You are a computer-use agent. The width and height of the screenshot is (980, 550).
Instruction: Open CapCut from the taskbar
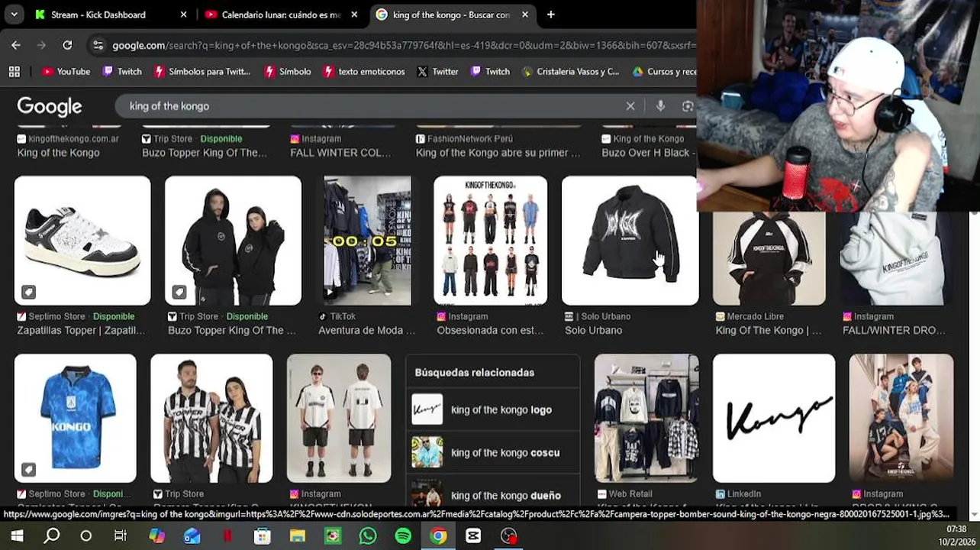click(473, 536)
